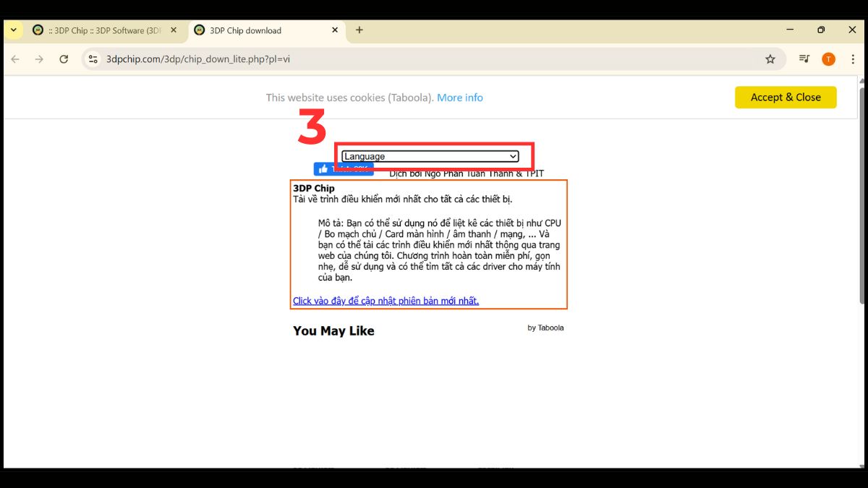
Task: Open the tab search dropdown arrow
Action: click(x=13, y=30)
